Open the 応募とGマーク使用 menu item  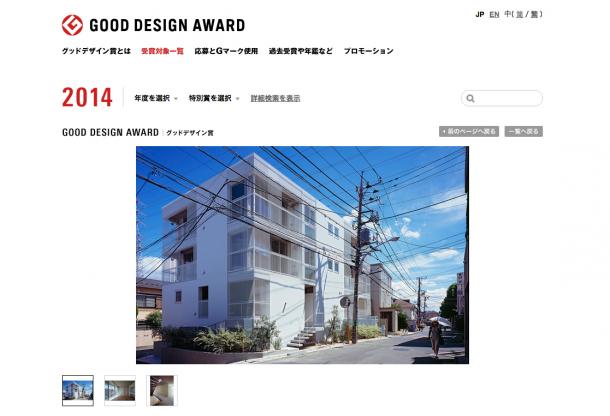point(226,51)
